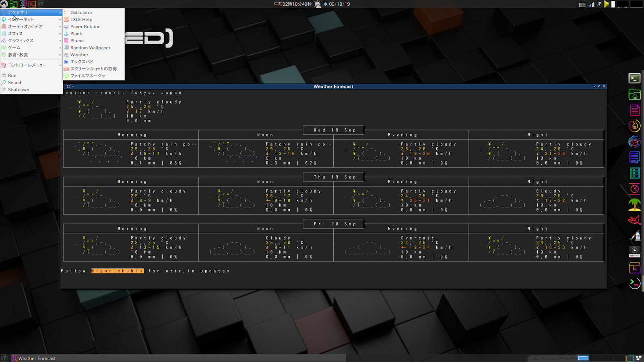The width and height of the screenshot is (644, 362).
Task: Choose Shutdown from main menu
Action: pyautogui.click(x=31, y=90)
